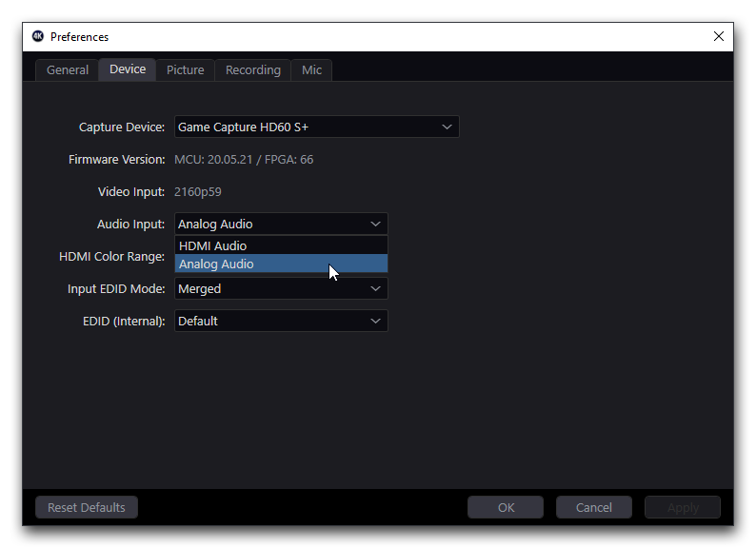
Task: Open the Mic tab
Action: [311, 69]
